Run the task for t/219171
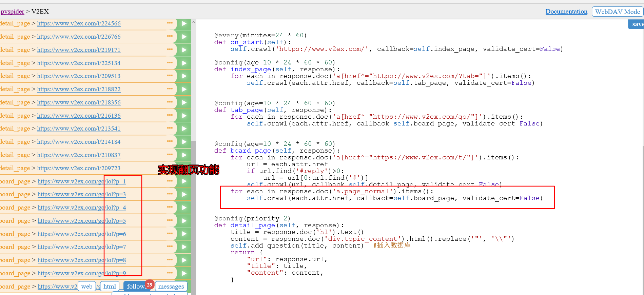644x295 pixels. [x=184, y=50]
